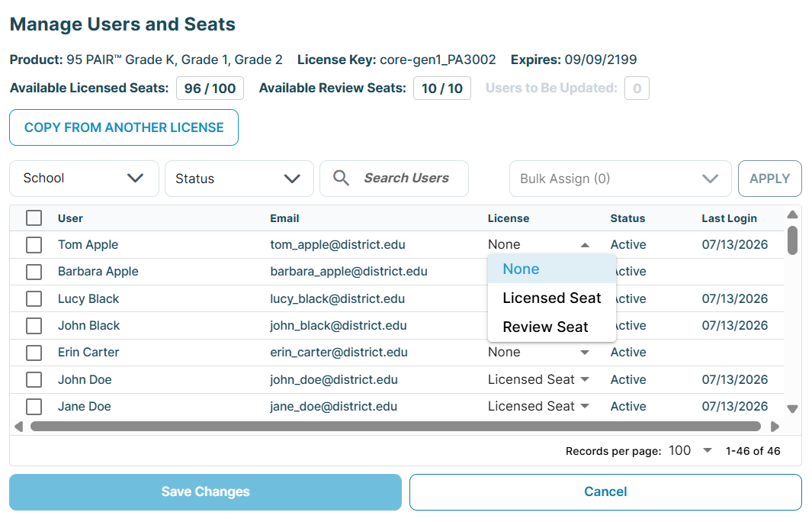Tick the John Black checkbox
The height and width of the screenshot is (522, 812).
pyautogui.click(x=34, y=326)
